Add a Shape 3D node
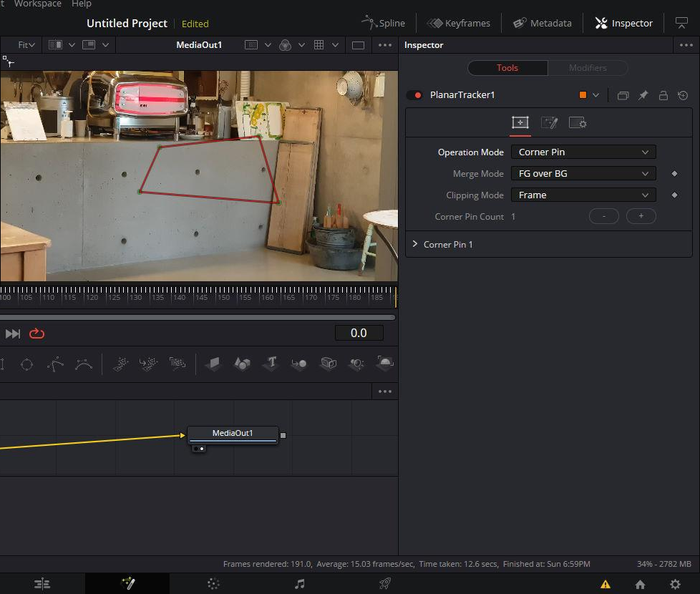The height and width of the screenshot is (594, 700). (x=243, y=364)
